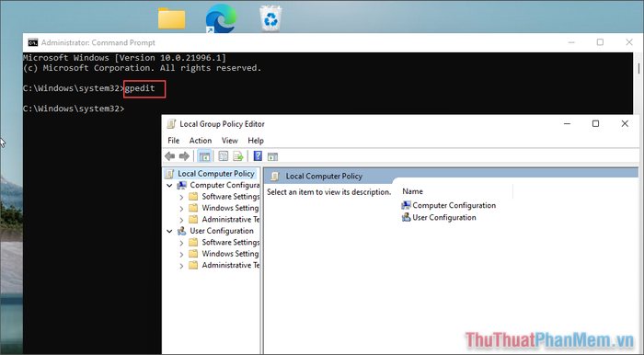Click the Local Group Policy Editor title icon
The height and width of the screenshot is (355, 644).
pos(171,124)
